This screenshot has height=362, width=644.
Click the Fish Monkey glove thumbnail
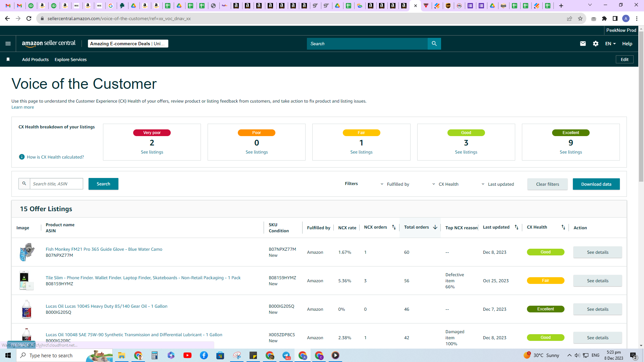pos(26,252)
